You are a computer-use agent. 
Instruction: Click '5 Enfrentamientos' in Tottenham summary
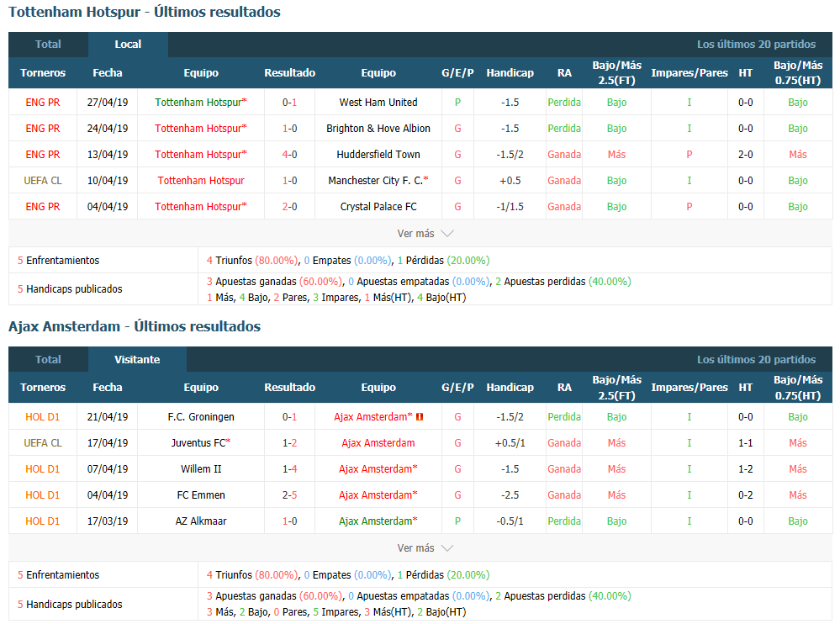[x=58, y=261]
